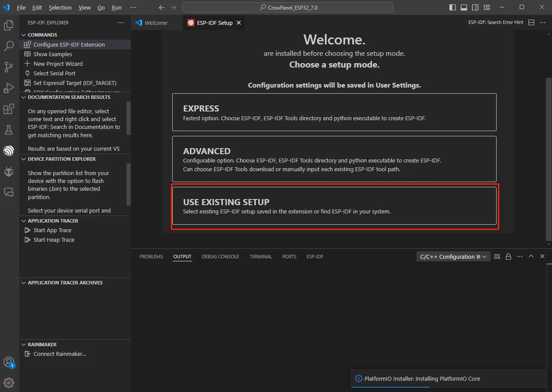Screen dimensions: 552x392
Task: Open the panel's More Actions ellipsis
Action: [520, 257]
